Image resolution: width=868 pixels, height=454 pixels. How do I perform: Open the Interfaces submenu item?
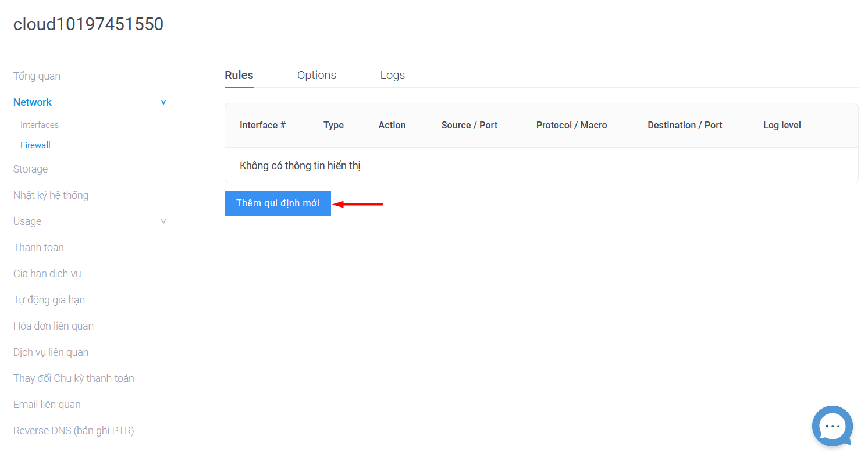coord(40,125)
